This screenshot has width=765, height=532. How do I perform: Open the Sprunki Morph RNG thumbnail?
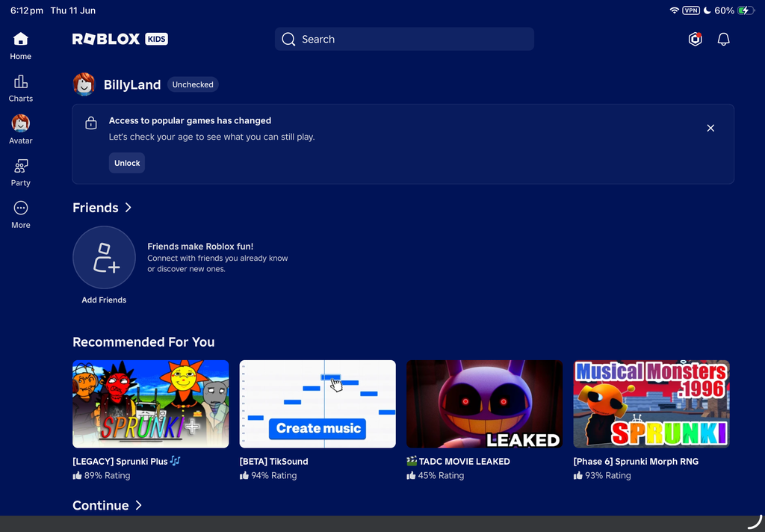click(651, 404)
